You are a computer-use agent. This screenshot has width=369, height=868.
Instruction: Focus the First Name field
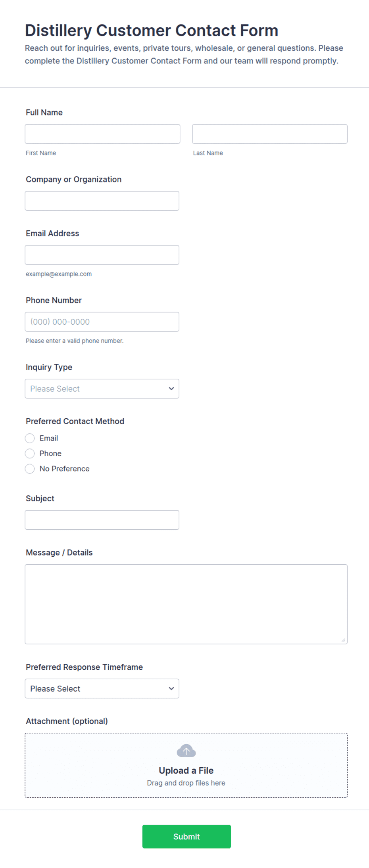[x=102, y=134]
